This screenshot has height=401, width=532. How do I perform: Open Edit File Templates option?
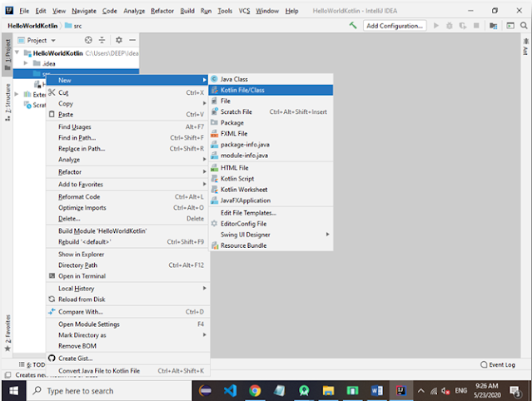(271, 213)
